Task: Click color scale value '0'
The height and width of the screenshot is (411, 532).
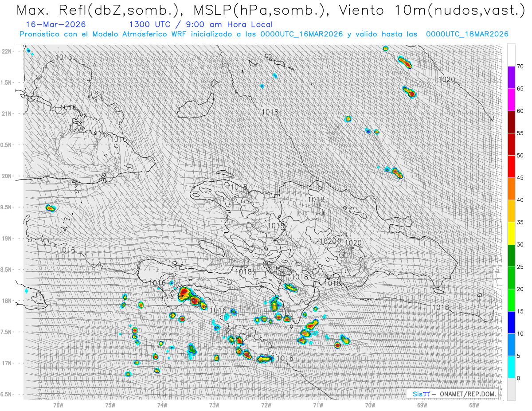Action: (519, 378)
